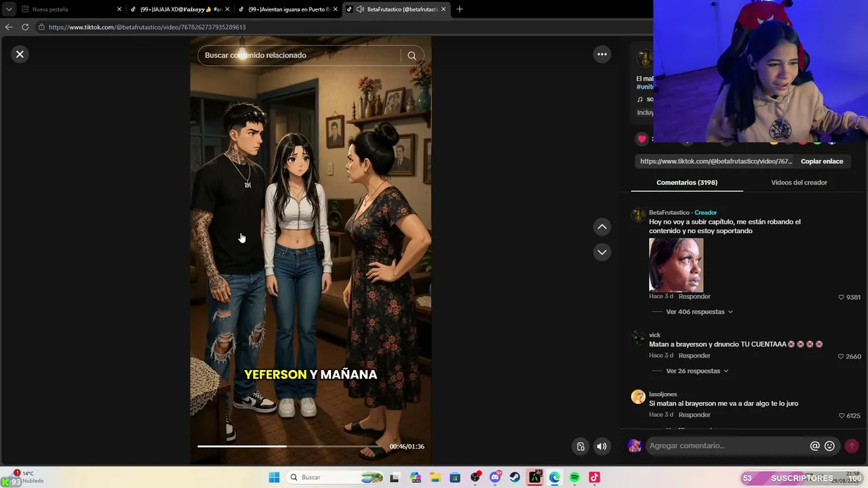Open the three-dot more options menu
The height and width of the screenshot is (488, 868).
(601, 54)
